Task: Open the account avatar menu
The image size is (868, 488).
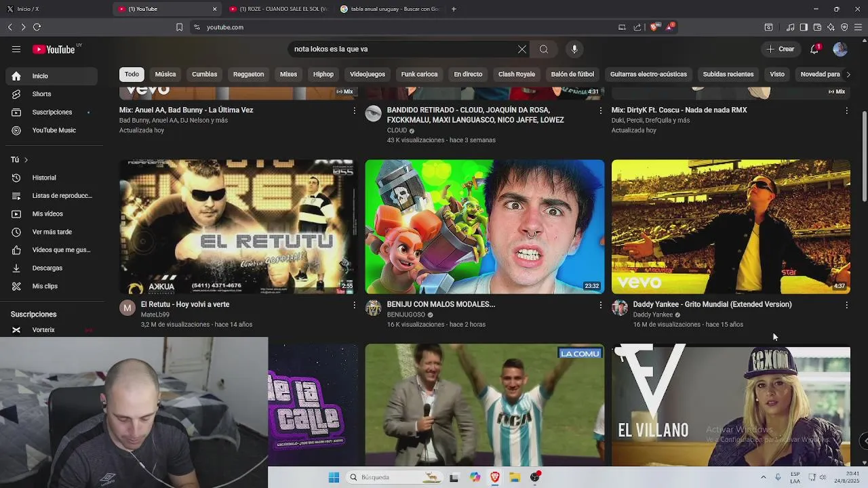Action: 840,49
